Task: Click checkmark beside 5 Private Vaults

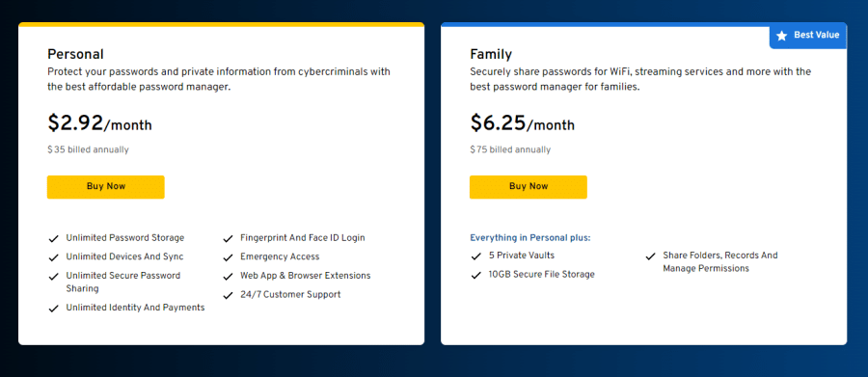Action: (476, 256)
